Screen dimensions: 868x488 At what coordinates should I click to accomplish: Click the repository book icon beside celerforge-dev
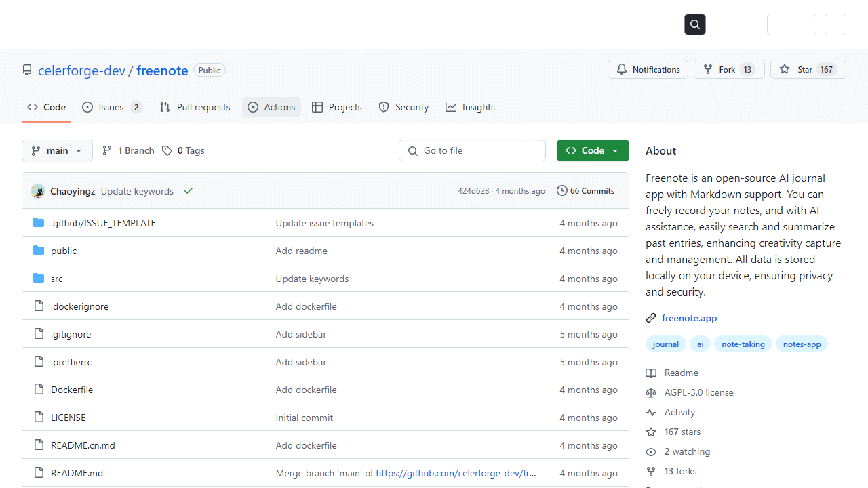click(x=27, y=70)
